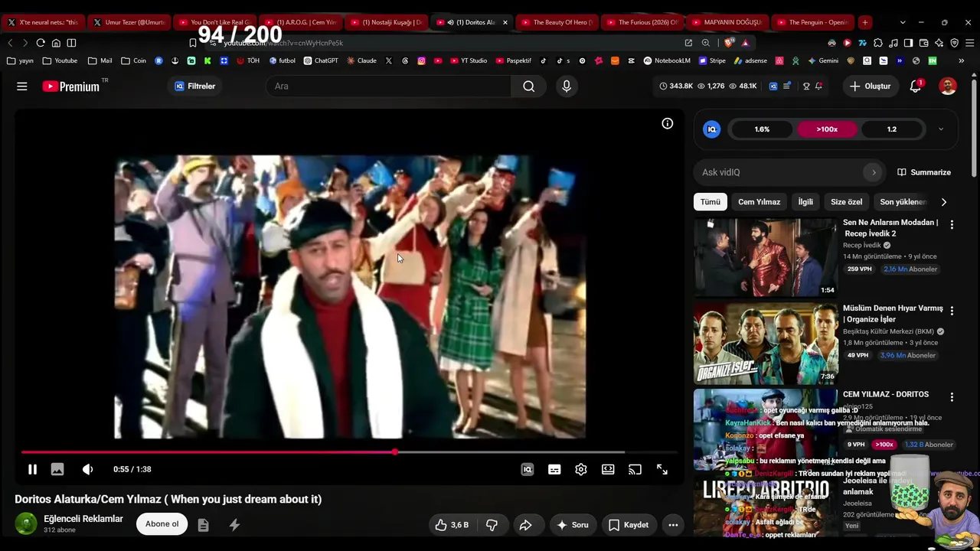Open the player settings gear
Viewport: 980px width, 551px height.
[581, 469]
